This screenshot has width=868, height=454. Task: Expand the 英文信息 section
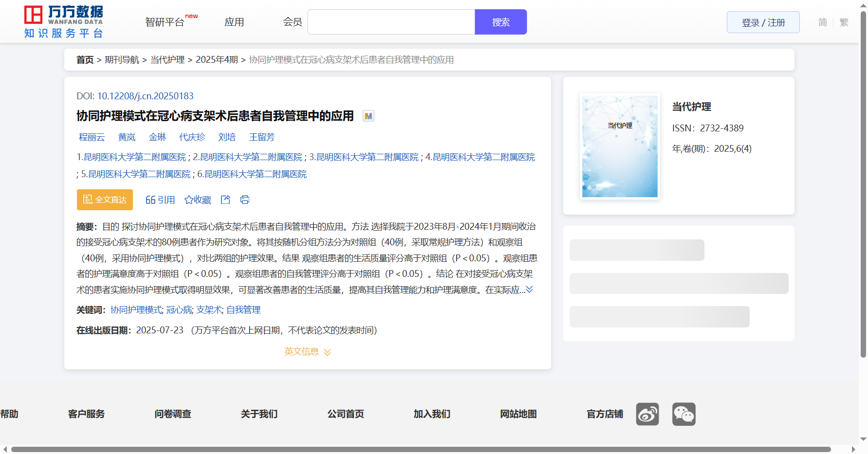pos(308,352)
